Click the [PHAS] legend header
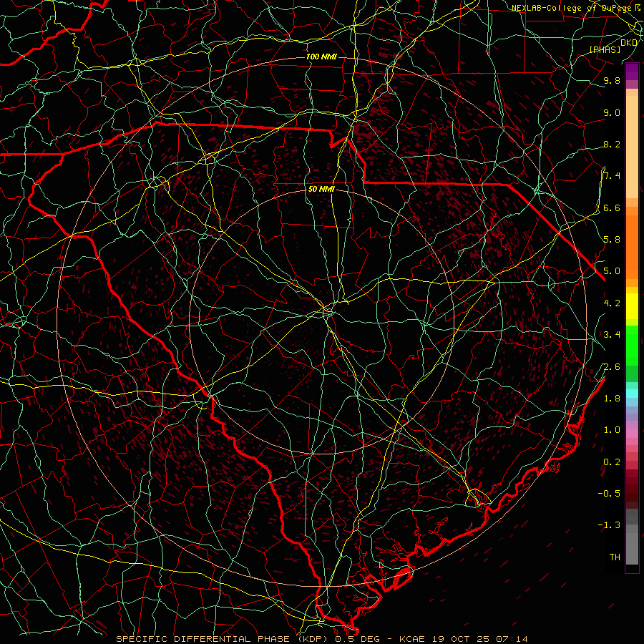The image size is (644, 644). [x=605, y=49]
